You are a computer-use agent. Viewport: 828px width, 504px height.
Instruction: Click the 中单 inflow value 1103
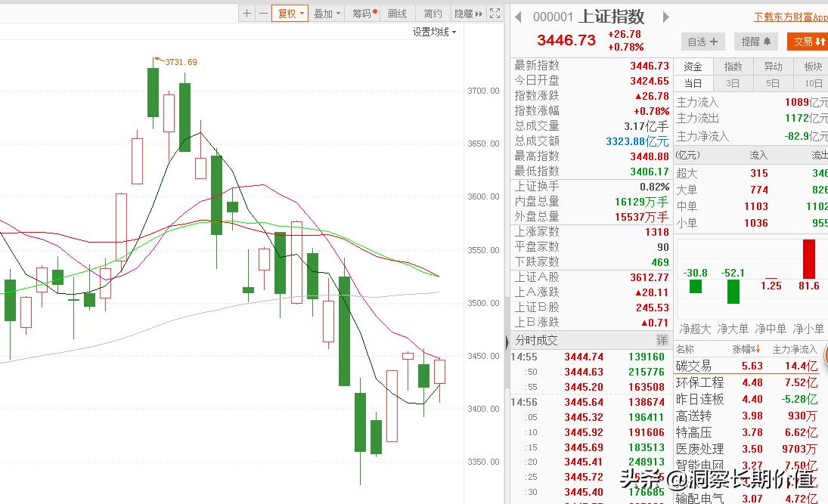coord(755,206)
